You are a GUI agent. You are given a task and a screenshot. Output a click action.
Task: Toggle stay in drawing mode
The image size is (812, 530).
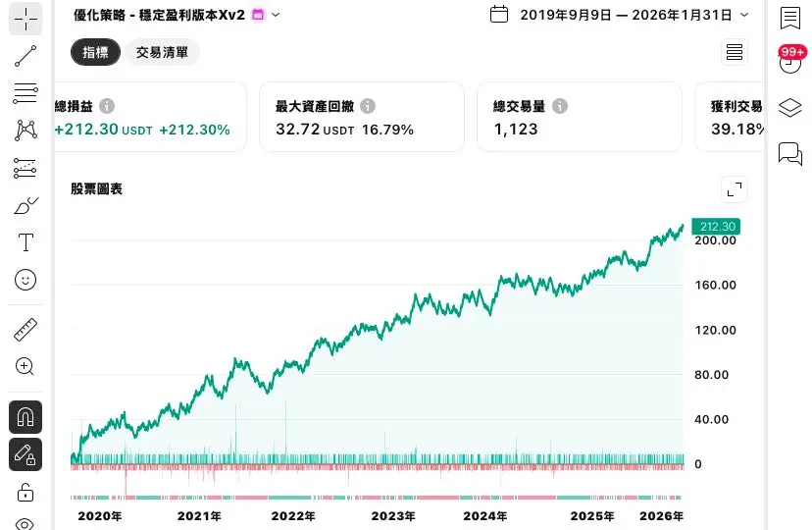point(25,454)
